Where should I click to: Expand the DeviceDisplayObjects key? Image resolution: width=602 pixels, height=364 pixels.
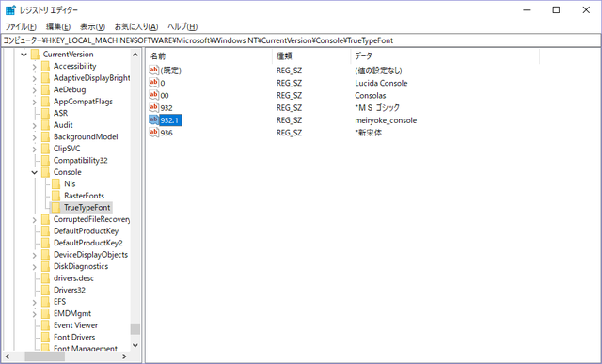coord(34,255)
